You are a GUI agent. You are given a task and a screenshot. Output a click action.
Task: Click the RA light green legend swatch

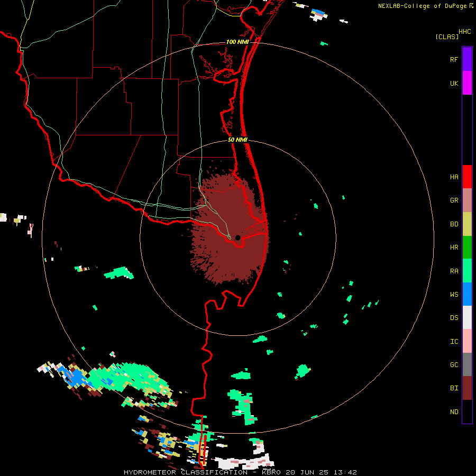(467, 271)
